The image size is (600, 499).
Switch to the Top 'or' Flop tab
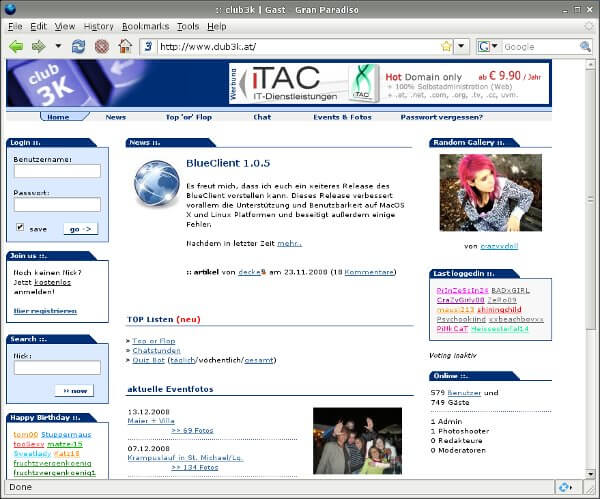[187, 117]
